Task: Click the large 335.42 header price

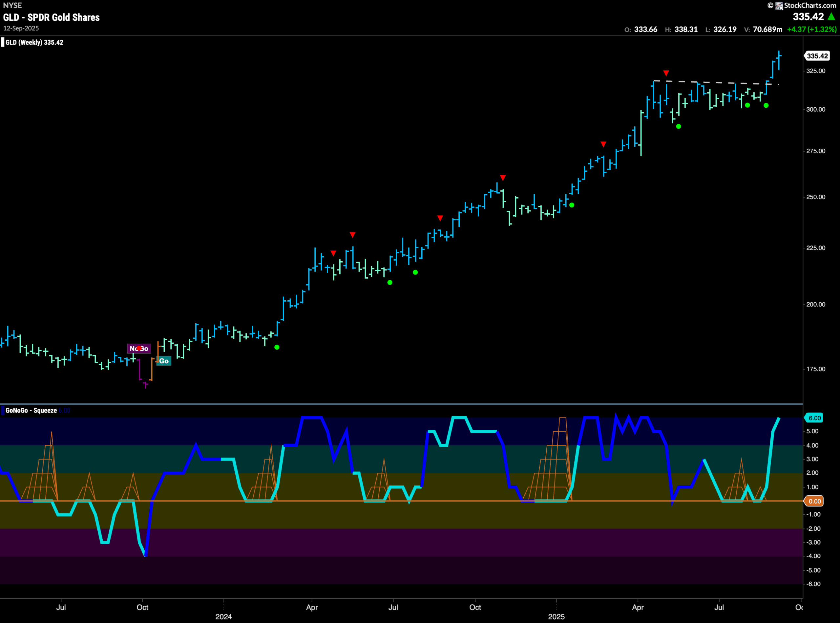Action: [x=808, y=17]
